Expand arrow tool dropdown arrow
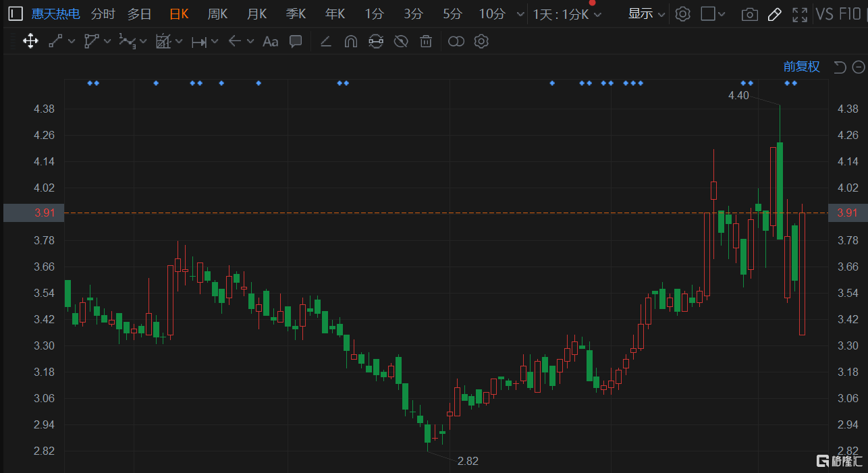The height and width of the screenshot is (473, 868). click(x=250, y=42)
